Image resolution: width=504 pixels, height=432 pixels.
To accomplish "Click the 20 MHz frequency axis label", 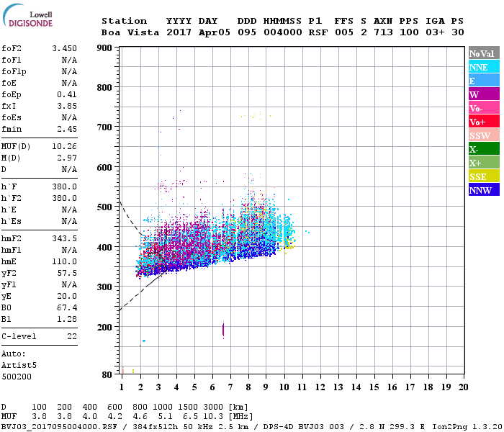I will click(x=463, y=387).
